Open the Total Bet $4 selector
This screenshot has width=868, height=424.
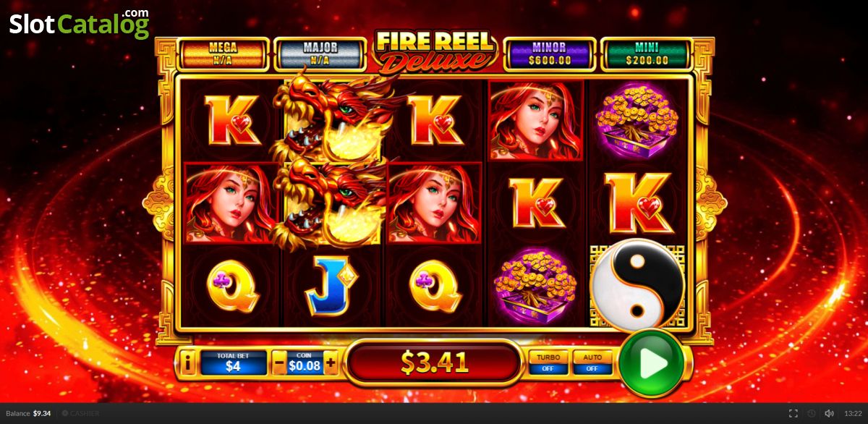click(234, 363)
